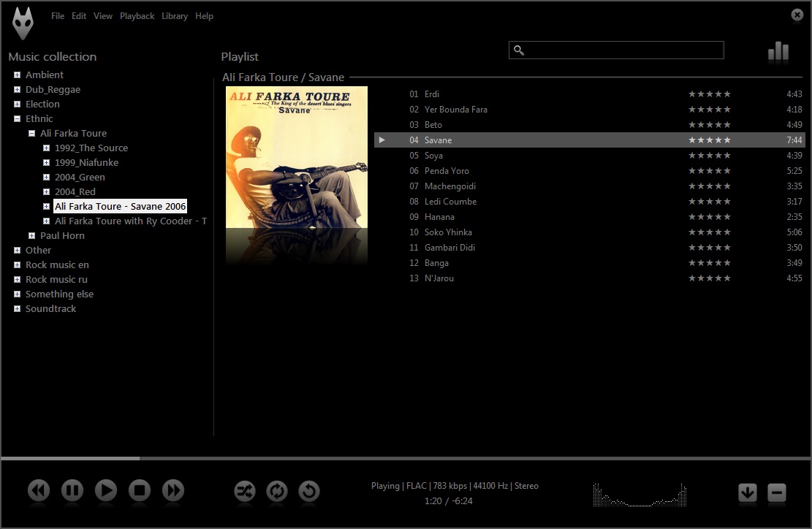Close the player with the X button

coord(797,15)
